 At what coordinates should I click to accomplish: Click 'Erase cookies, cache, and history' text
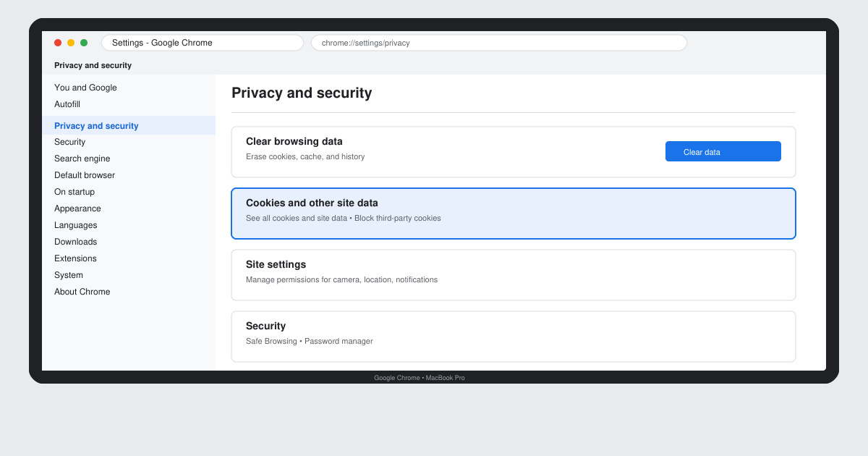305,156
